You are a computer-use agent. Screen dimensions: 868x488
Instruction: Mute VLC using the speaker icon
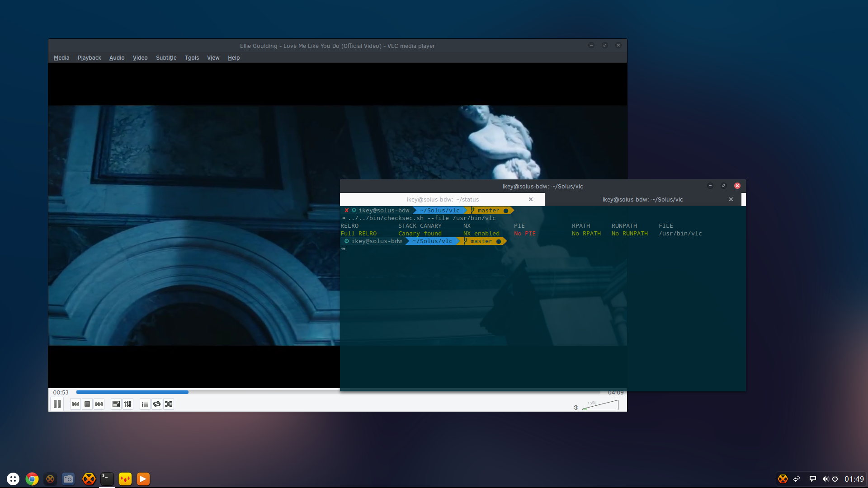(576, 408)
